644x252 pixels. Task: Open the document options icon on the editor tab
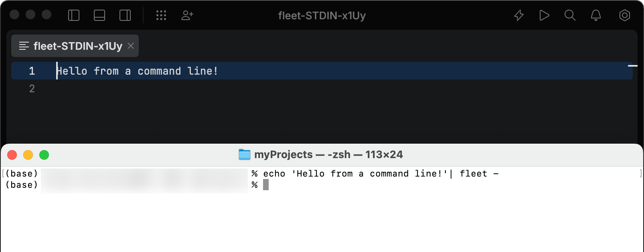(x=24, y=46)
